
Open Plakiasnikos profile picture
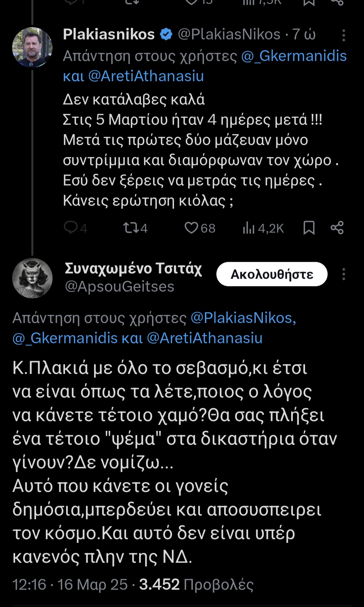(32, 47)
